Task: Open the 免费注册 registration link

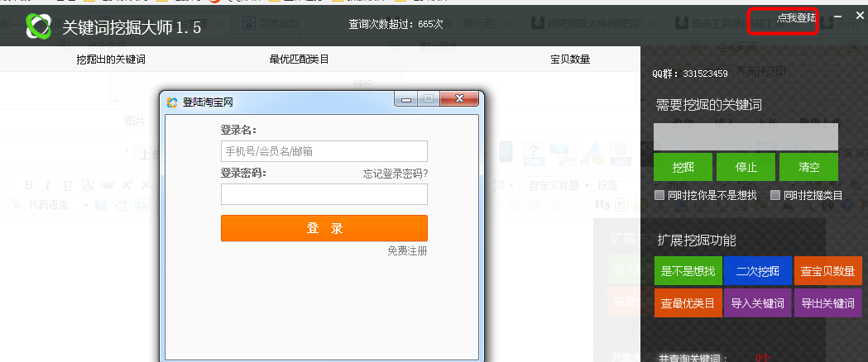Action: (x=407, y=251)
